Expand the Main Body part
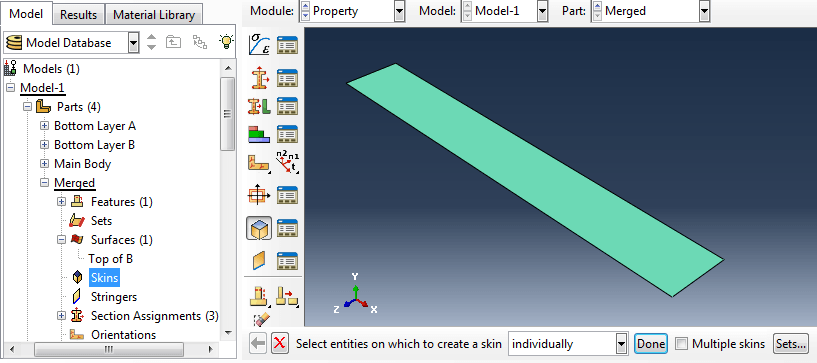 [44, 164]
